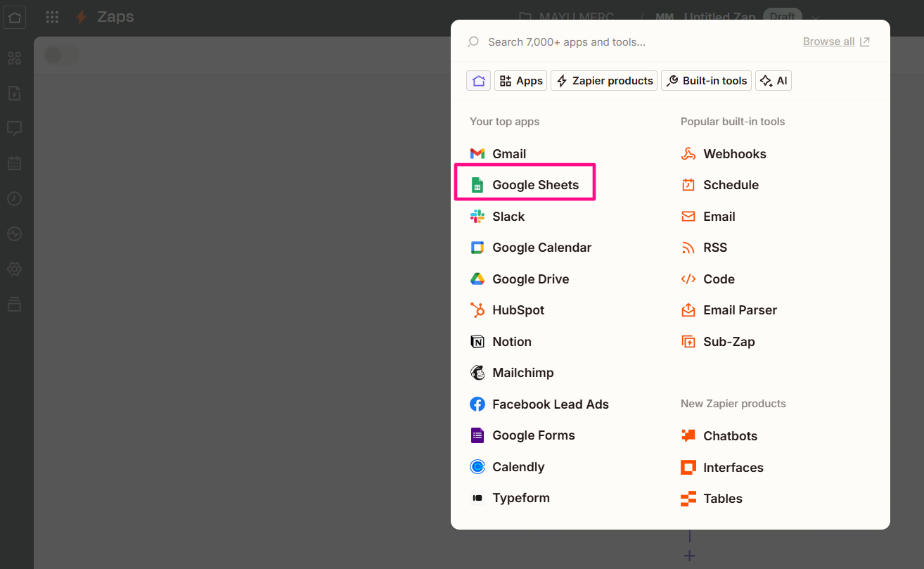The height and width of the screenshot is (569, 924).
Task: Toggle the Zap on/off switch
Action: coord(61,56)
